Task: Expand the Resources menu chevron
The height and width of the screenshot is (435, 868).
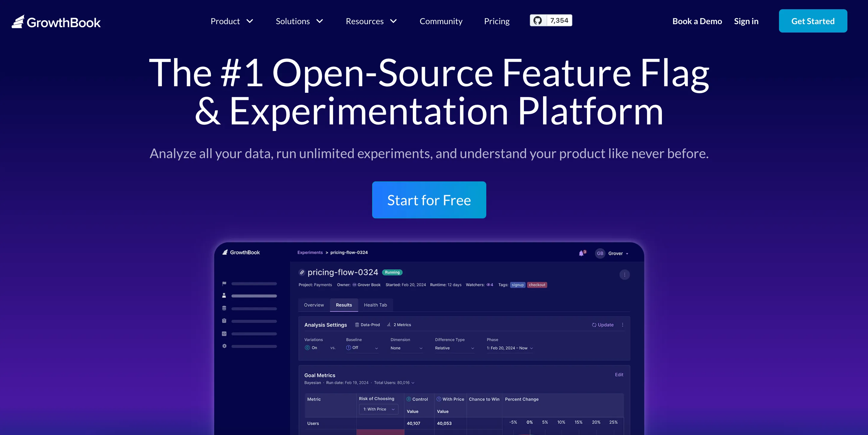Action: tap(393, 21)
